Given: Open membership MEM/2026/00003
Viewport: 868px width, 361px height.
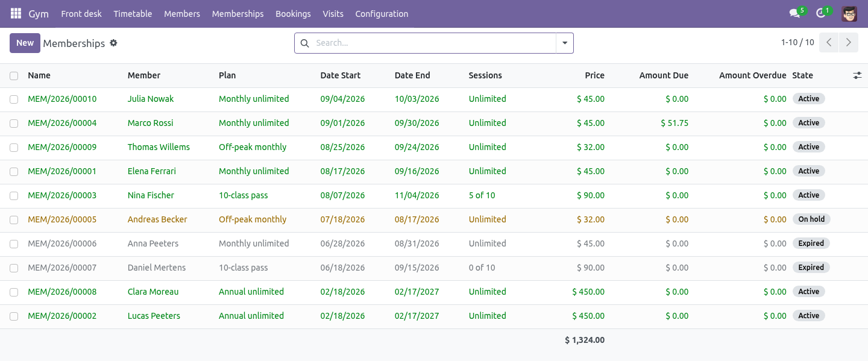Looking at the screenshot, I should tap(62, 195).
